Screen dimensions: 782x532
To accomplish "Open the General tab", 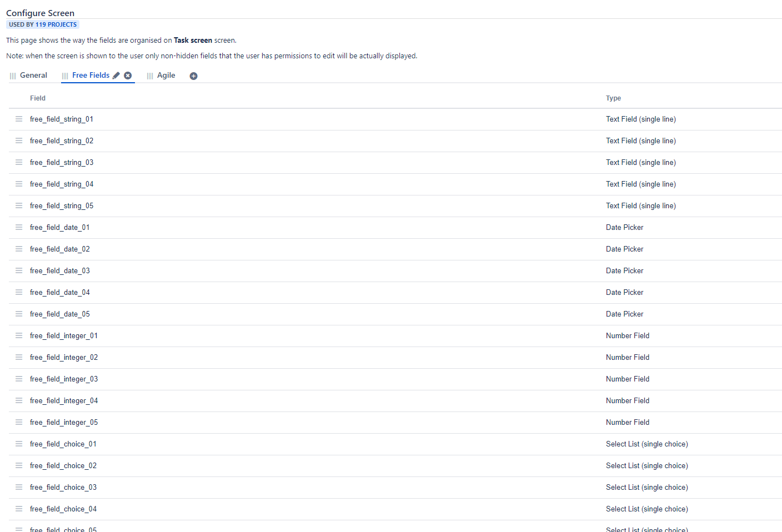I will [33, 76].
